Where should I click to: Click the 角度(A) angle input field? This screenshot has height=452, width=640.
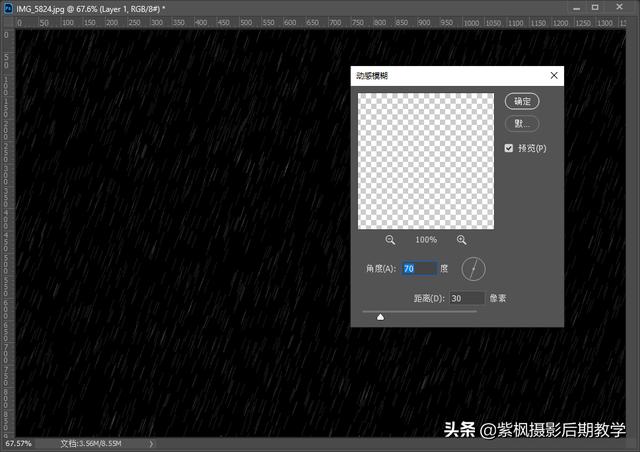click(419, 269)
